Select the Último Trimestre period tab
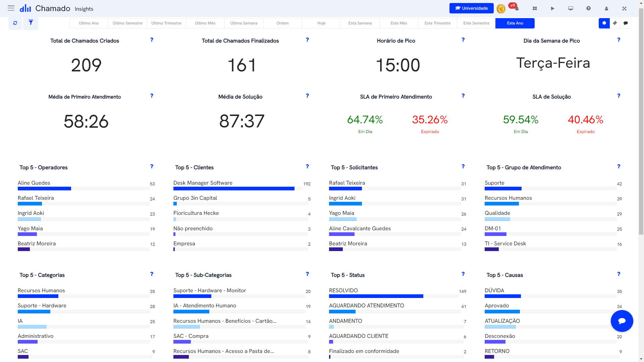The width and height of the screenshot is (644, 362). pyautogui.click(x=166, y=23)
